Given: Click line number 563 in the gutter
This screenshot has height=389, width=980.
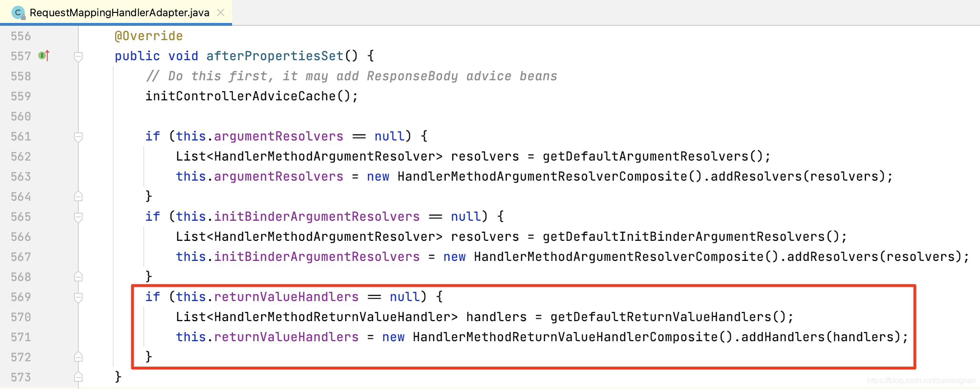Looking at the screenshot, I should click(21, 177).
